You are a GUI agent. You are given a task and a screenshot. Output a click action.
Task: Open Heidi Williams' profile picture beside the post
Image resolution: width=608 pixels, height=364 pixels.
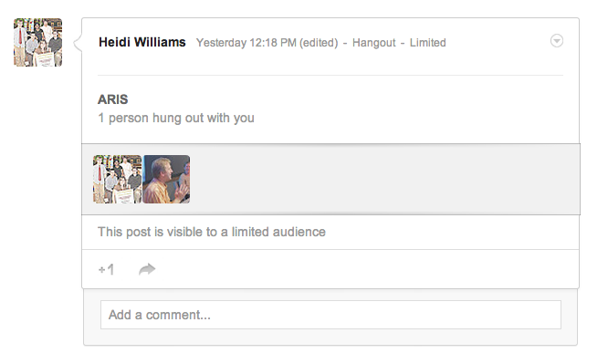pyautogui.click(x=38, y=42)
